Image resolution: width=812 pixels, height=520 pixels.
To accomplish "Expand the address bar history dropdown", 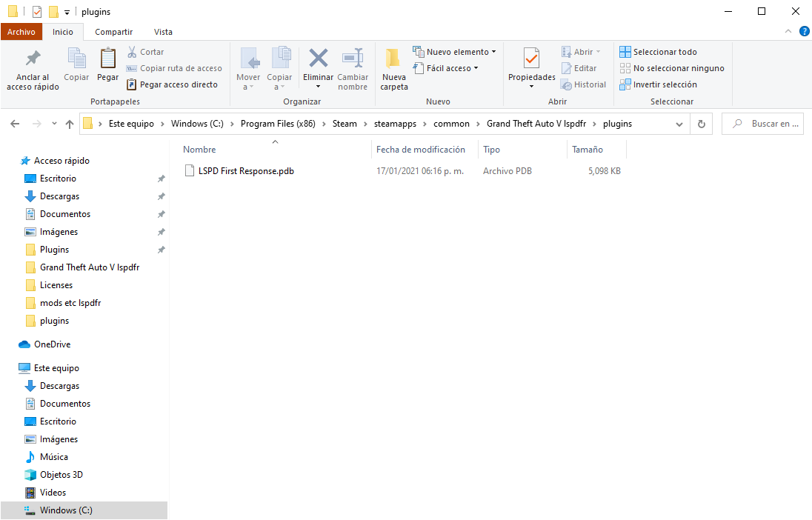I will [x=679, y=124].
